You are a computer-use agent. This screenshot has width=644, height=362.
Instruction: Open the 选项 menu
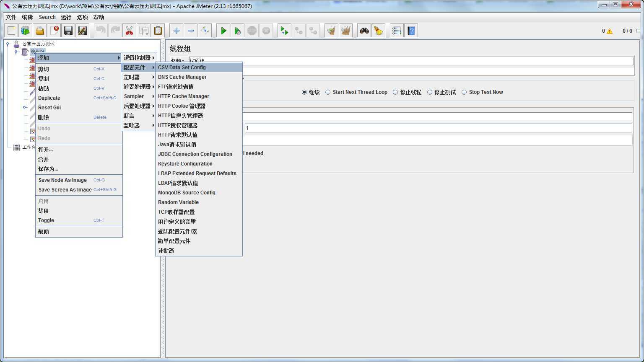[82, 17]
